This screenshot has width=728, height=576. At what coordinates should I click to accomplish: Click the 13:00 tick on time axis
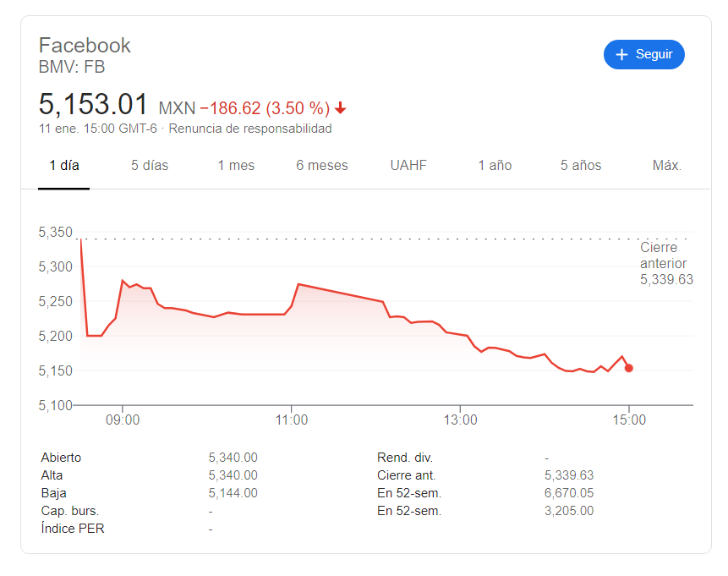(460, 420)
